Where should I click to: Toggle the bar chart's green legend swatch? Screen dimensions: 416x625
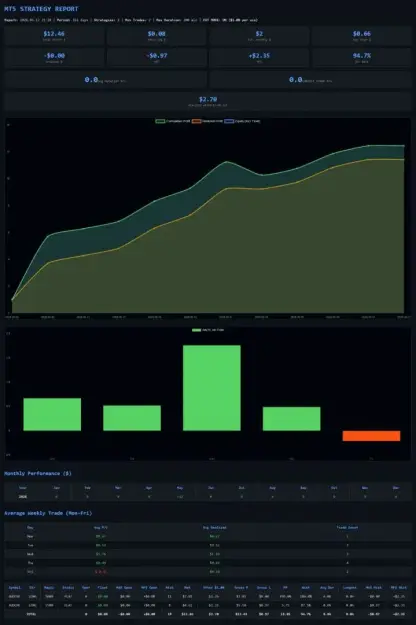[196, 330]
